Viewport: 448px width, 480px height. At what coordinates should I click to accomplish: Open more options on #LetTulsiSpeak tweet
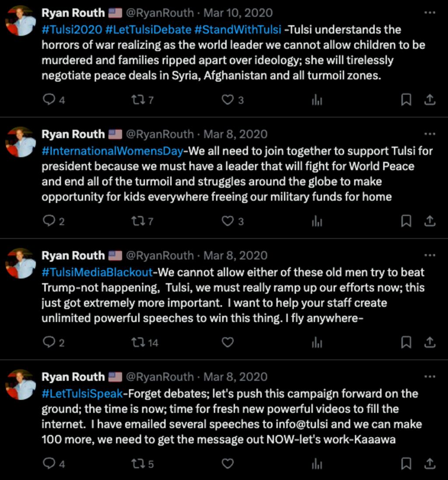tap(430, 377)
